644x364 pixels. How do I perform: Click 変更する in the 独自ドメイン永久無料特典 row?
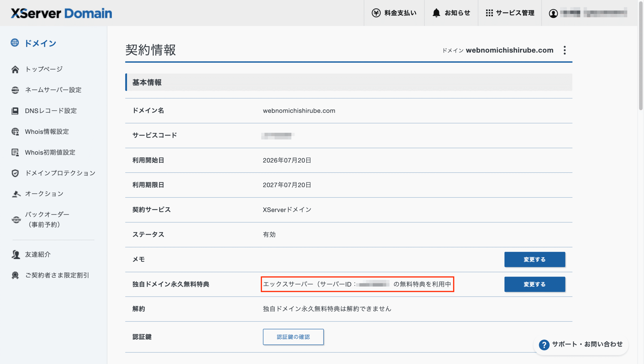point(535,284)
